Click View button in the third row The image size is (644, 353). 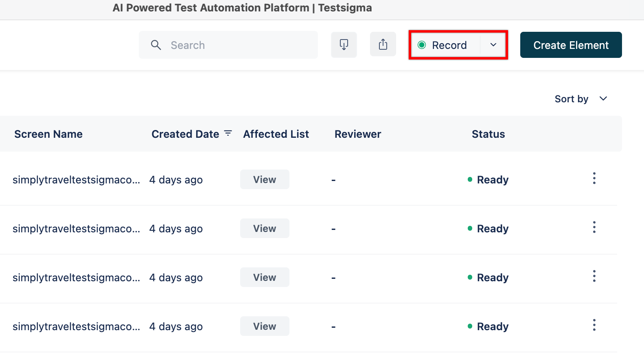click(x=265, y=277)
